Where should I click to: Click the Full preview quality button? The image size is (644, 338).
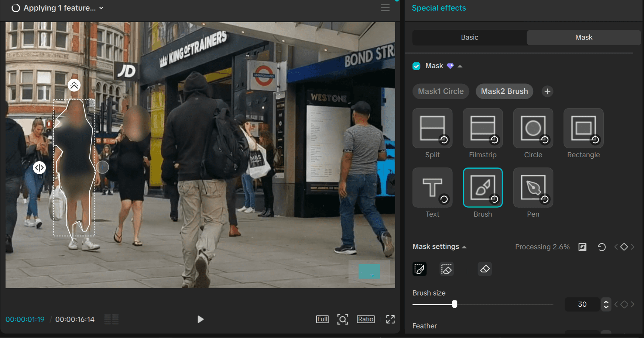pos(322,319)
